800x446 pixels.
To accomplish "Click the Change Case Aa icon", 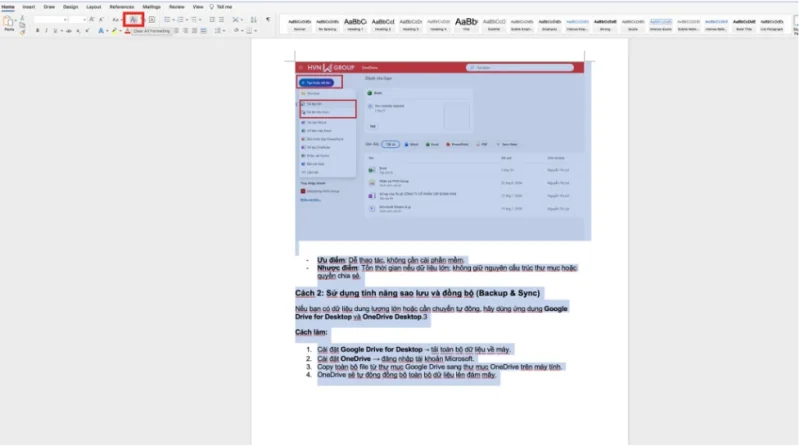I will point(115,20).
